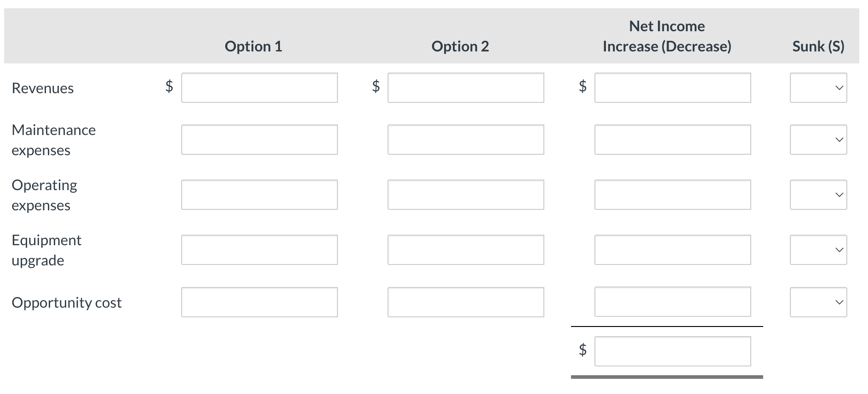Open the Sunk (S) dropdown for Equipment upgrade

point(818,250)
